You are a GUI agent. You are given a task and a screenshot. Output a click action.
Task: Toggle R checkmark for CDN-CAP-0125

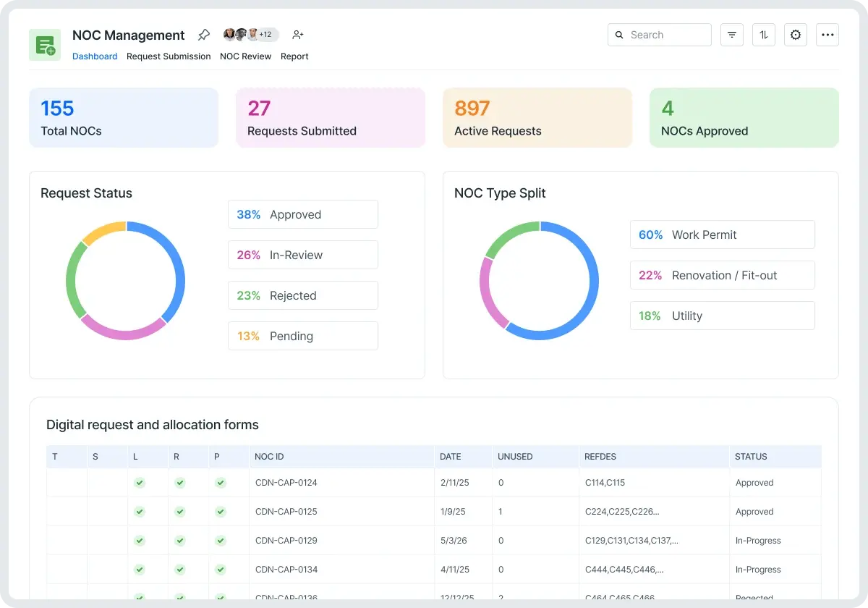pos(180,512)
